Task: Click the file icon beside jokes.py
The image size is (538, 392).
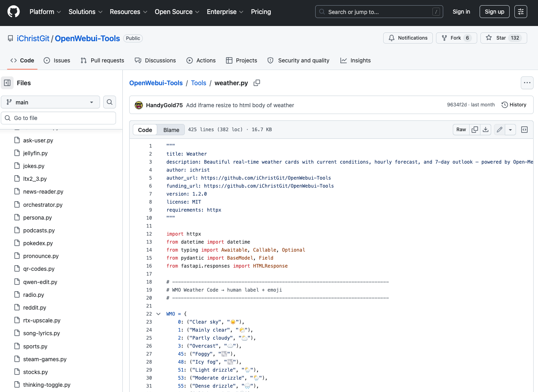Action: pyautogui.click(x=17, y=166)
